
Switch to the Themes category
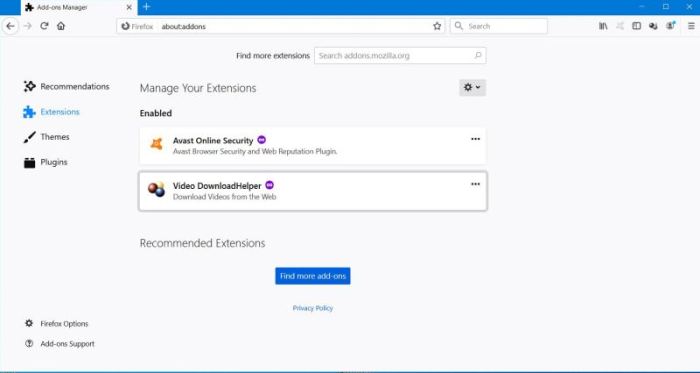click(46, 137)
